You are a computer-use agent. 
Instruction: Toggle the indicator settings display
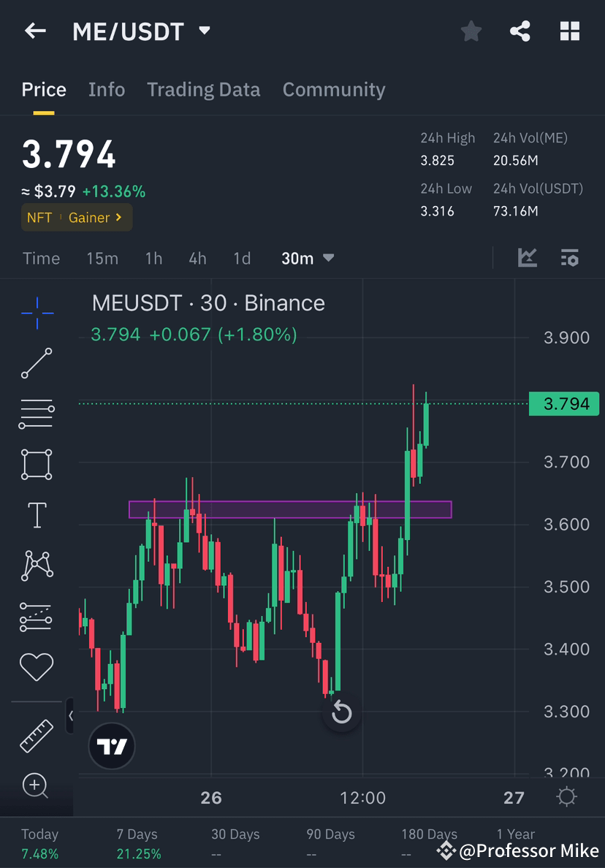pos(570,258)
